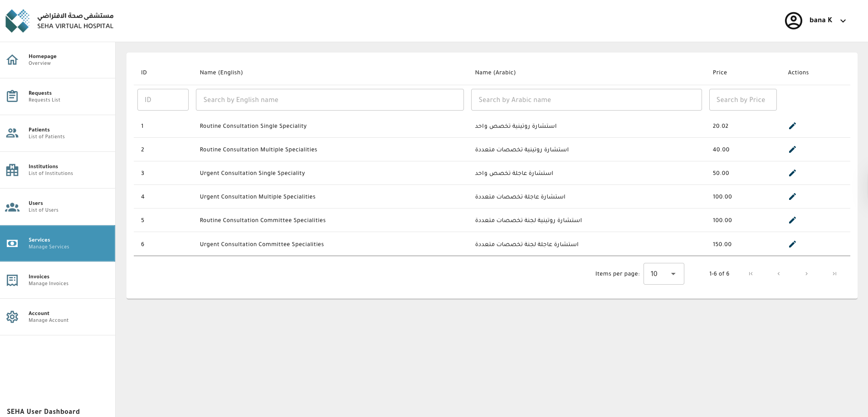Click the next page arrow

pyautogui.click(x=807, y=274)
